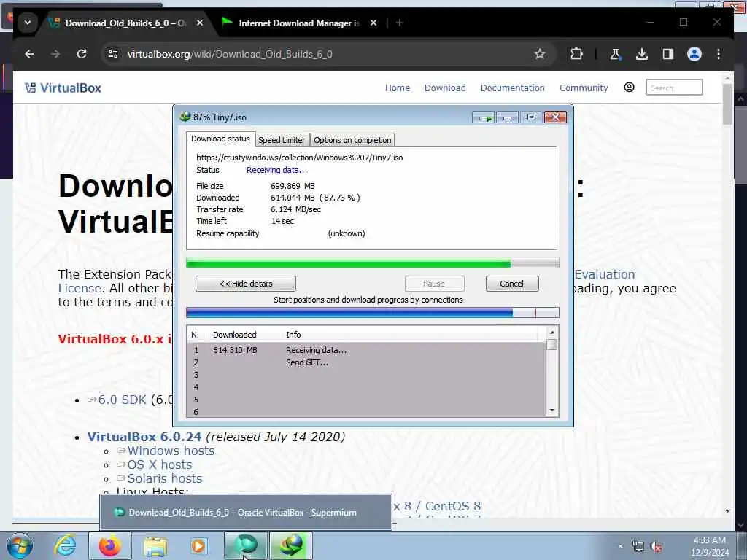Image resolution: width=747 pixels, height=560 pixels.
Task: Click connections list scroll up arrow
Action: 552,332
